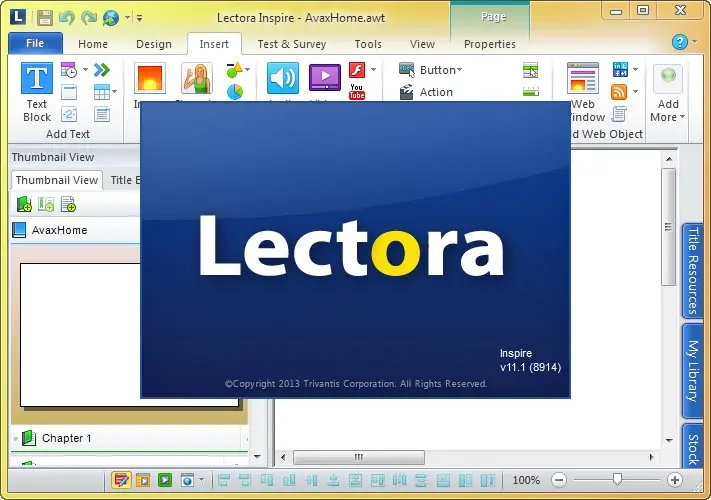The image size is (711, 500).
Task: Open the Tools ribbon tab
Action: [x=368, y=44]
